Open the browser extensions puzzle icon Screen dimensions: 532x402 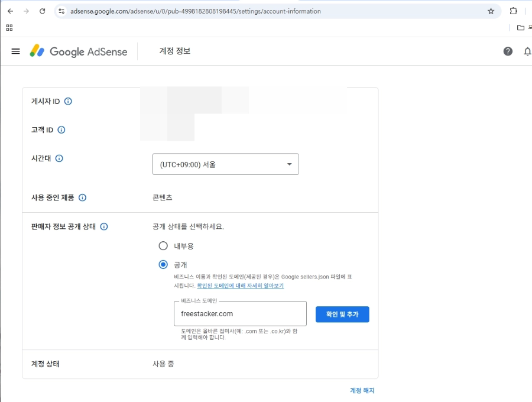coord(513,11)
